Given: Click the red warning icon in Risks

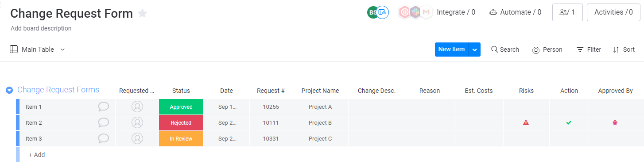Looking at the screenshot, I should pos(526,122).
